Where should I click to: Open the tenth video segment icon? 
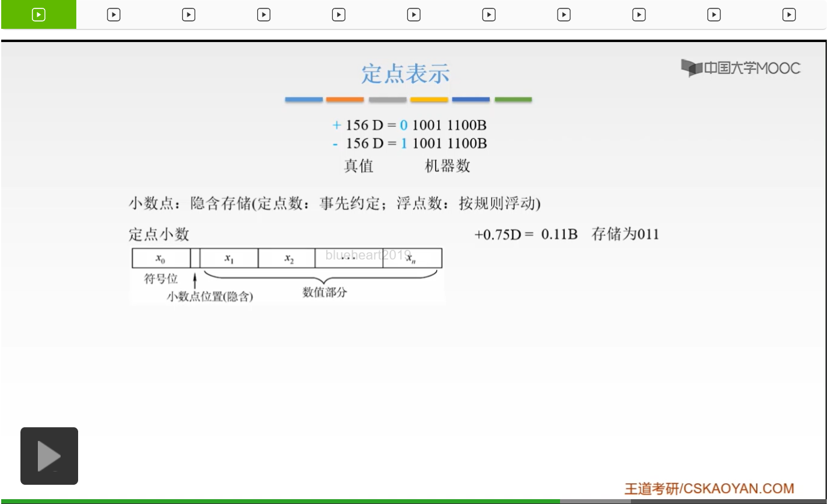click(x=714, y=14)
